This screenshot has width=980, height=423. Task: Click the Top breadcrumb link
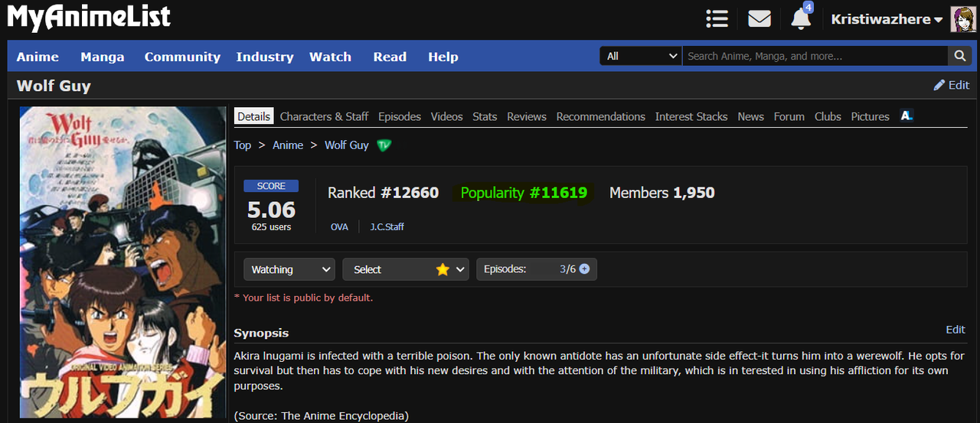tap(243, 145)
